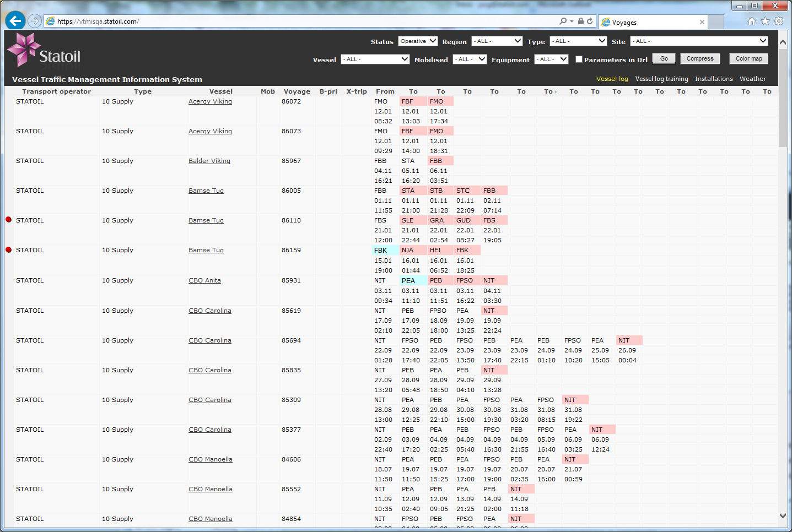792x532 pixels.
Task: Click the Voyage column header
Action: pyautogui.click(x=297, y=91)
